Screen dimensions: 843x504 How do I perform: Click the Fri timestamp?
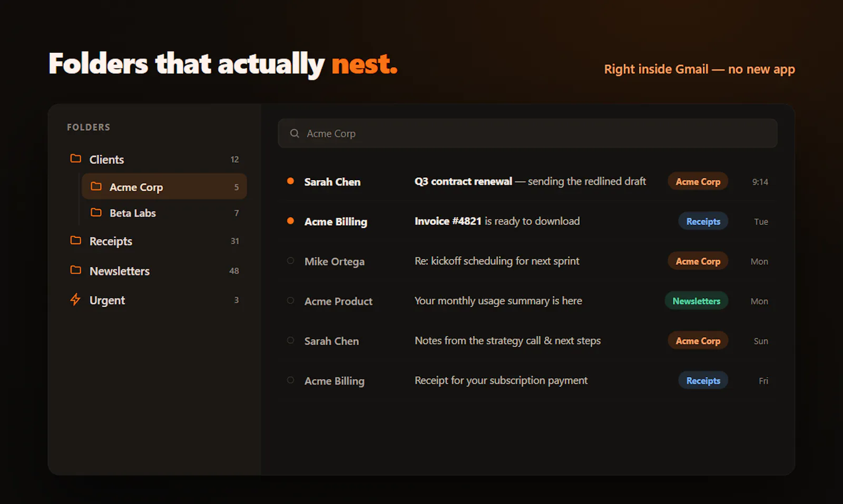tap(763, 381)
